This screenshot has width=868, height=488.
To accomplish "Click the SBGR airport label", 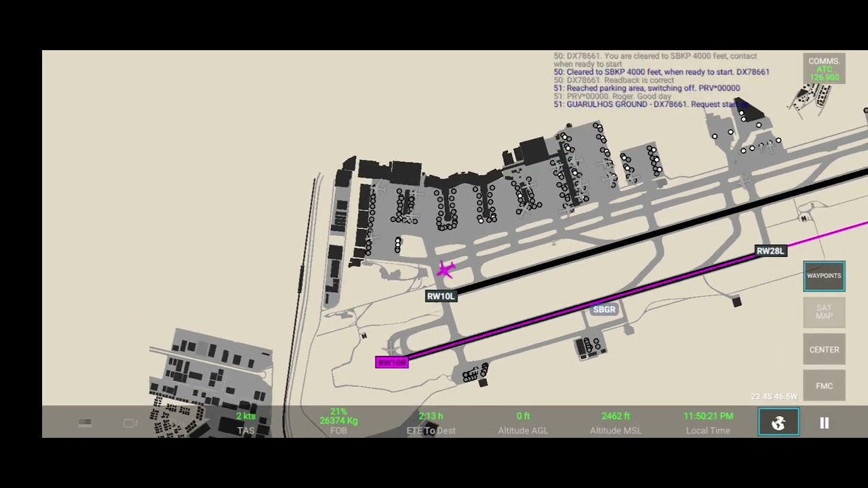I will pyautogui.click(x=604, y=310).
